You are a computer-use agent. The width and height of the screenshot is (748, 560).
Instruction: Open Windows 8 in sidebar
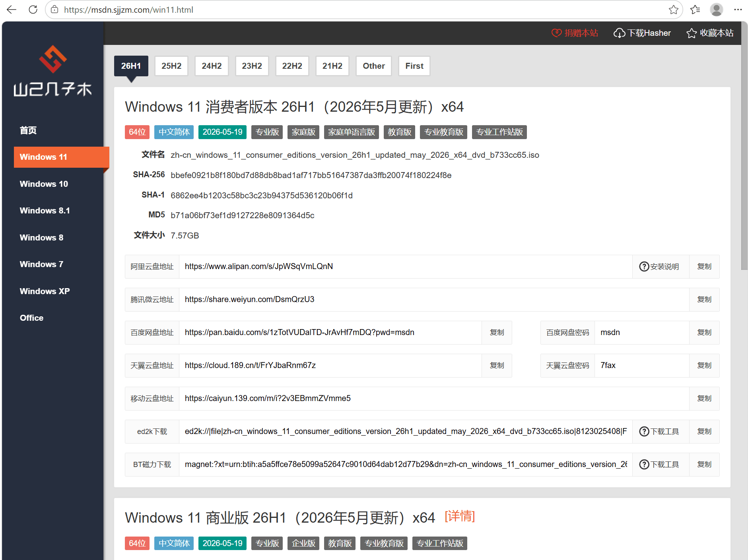tap(41, 238)
